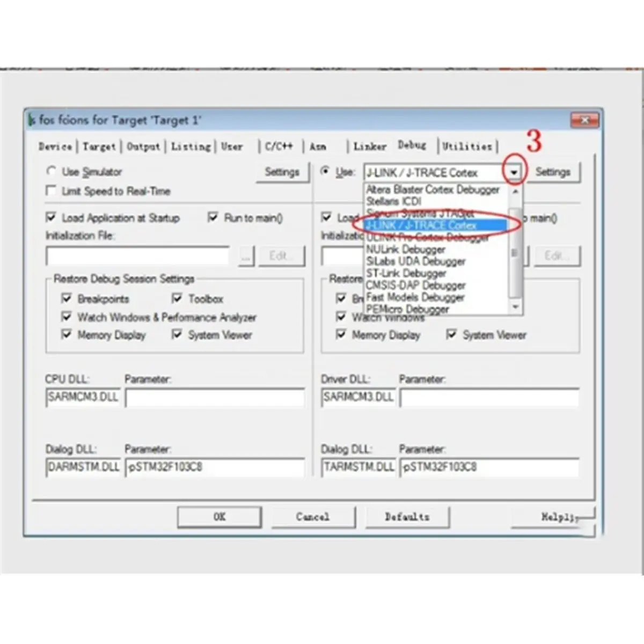Select the Use Simulator radio button

tap(52, 171)
